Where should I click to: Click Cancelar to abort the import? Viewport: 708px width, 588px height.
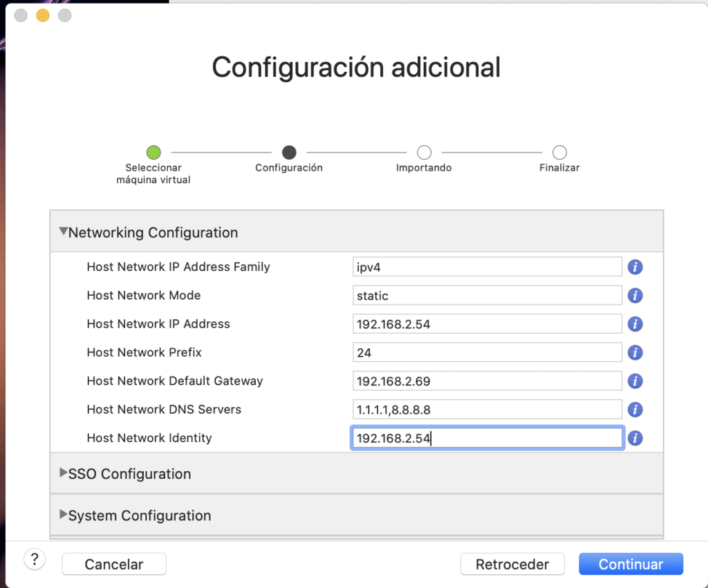(x=114, y=565)
